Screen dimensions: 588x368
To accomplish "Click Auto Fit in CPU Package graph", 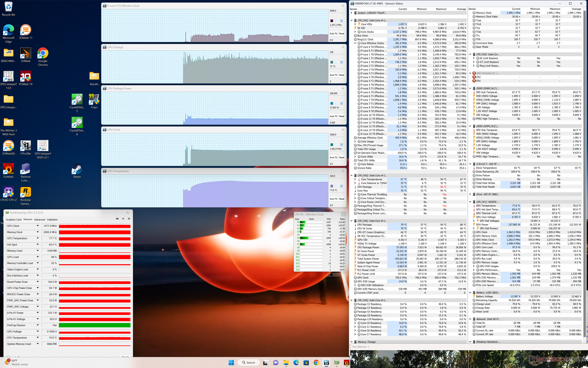I will click(x=333, y=75).
